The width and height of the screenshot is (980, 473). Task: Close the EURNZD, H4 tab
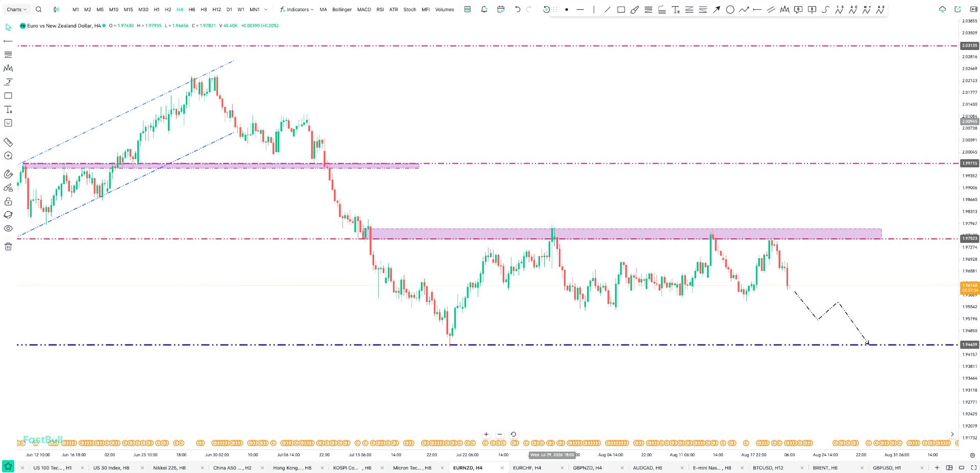[x=502, y=468]
